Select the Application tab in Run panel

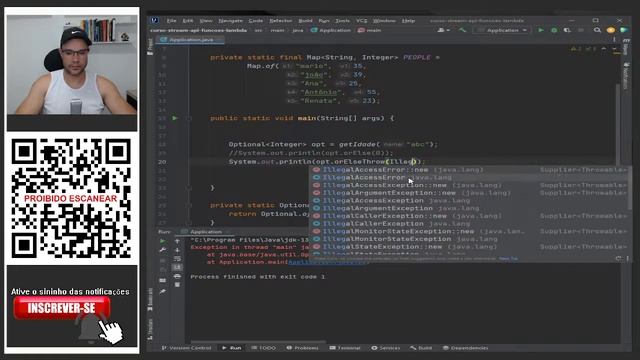[205, 232]
